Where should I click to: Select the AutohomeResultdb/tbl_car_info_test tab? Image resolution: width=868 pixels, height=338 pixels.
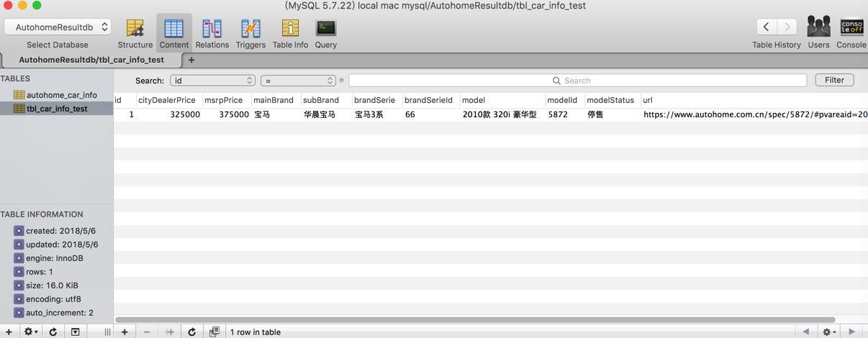[x=91, y=60]
